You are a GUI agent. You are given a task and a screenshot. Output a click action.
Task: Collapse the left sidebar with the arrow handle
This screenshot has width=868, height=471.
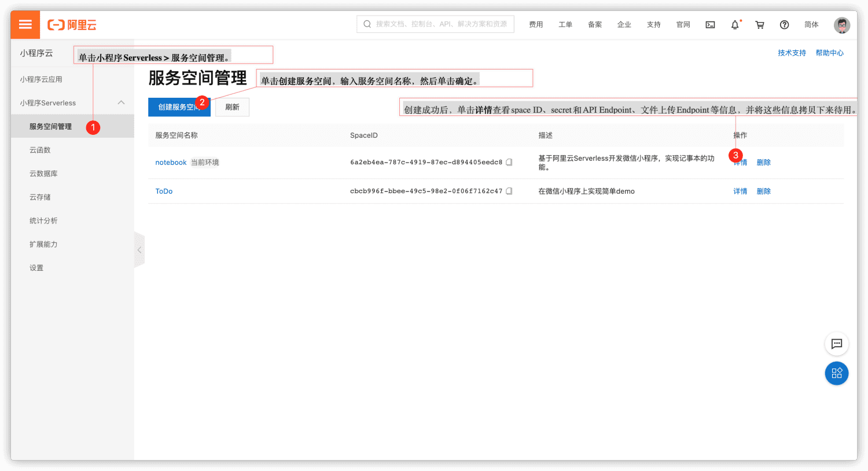click(x=139, y=250)
